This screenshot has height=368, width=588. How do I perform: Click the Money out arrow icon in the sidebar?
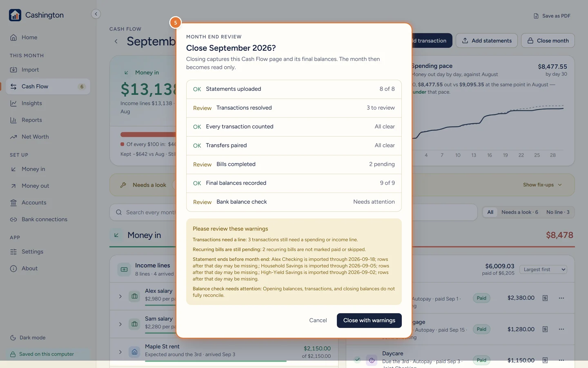(x=13, y=186)
